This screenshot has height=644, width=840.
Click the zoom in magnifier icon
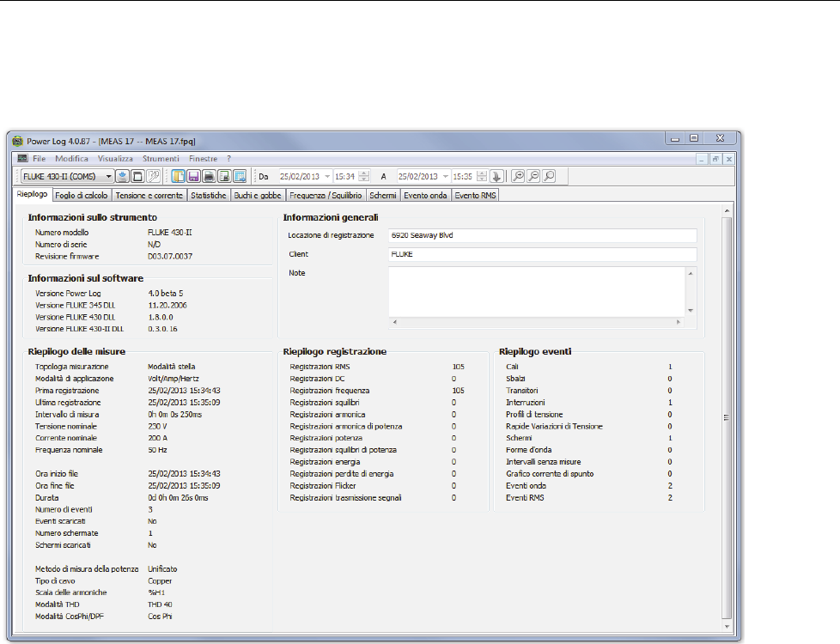518,176
